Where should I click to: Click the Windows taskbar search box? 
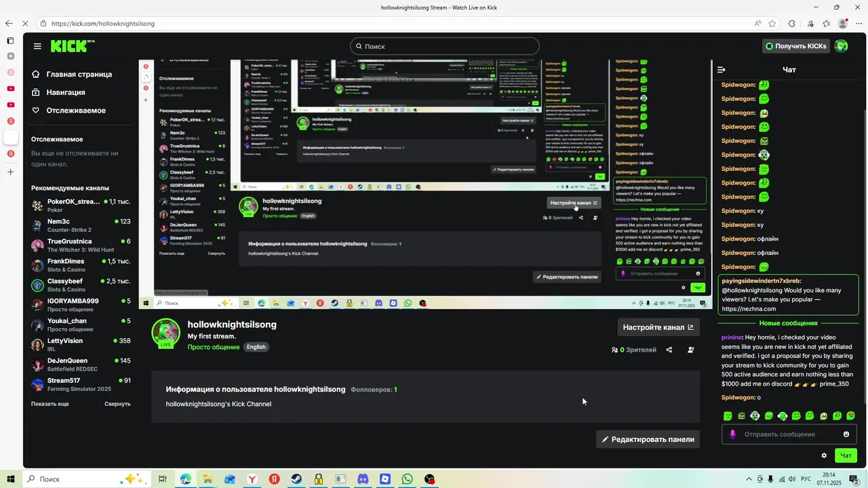[86, 479]
